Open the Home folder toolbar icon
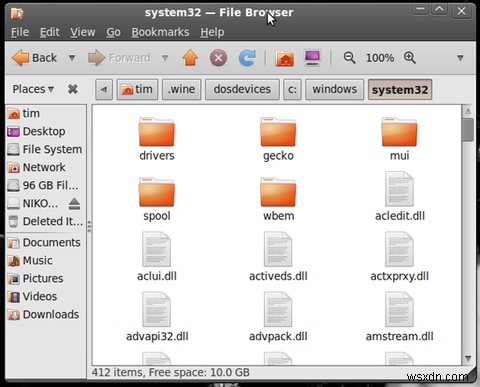Viewport: 480px width, 387px height. (x=284, y=58)
